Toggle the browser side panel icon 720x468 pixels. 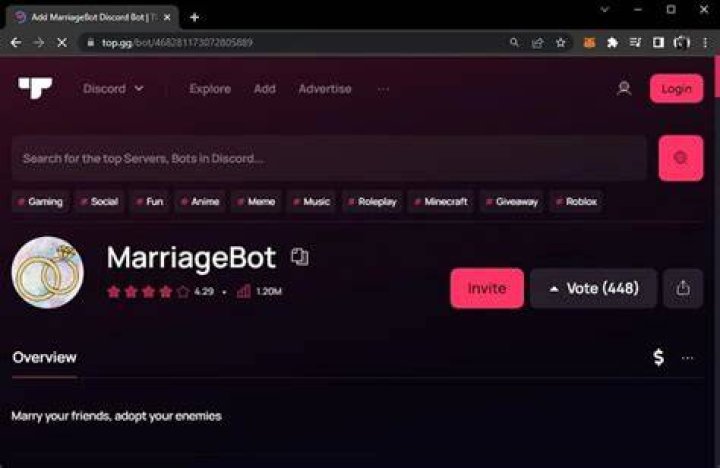[658, 43]
